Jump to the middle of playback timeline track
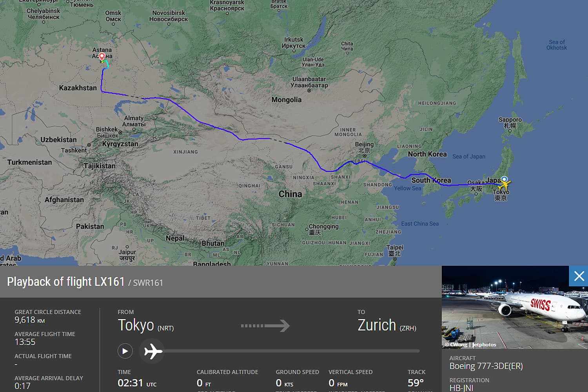 (291, 351)
